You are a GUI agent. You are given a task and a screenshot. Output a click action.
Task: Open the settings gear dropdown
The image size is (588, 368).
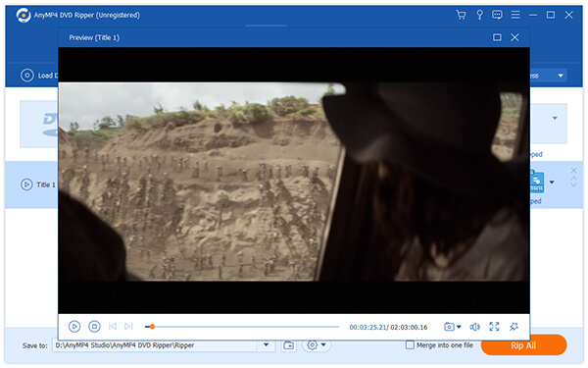coord(317,344)
